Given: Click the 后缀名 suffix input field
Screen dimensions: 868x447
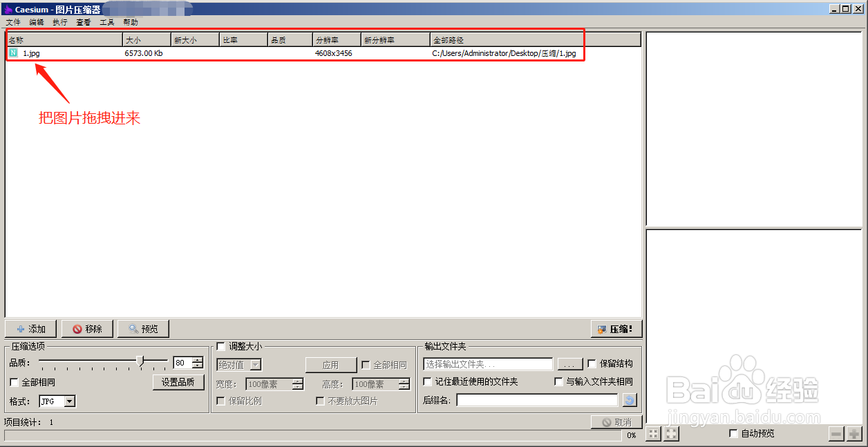Looking at the screenshot, I should coord(537,400).
